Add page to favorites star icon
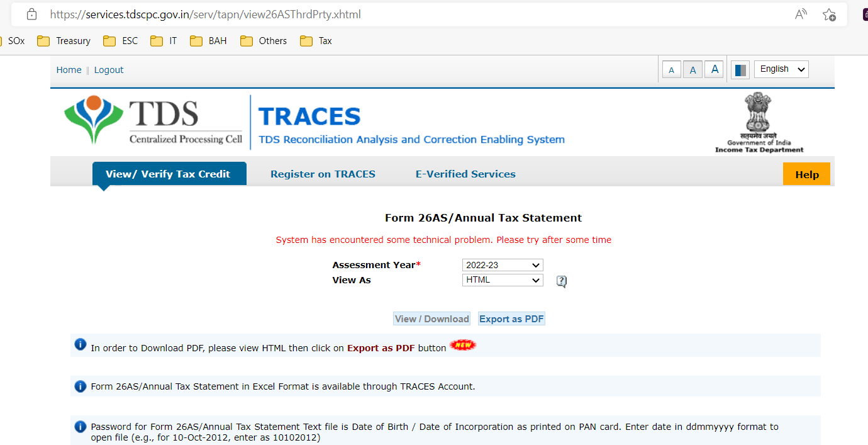 [x=829, y=14]
